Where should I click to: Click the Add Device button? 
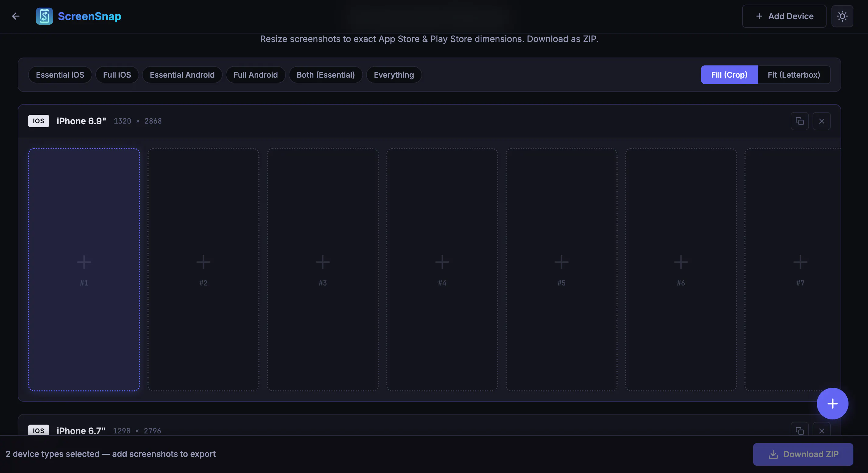tap(784, 16)
